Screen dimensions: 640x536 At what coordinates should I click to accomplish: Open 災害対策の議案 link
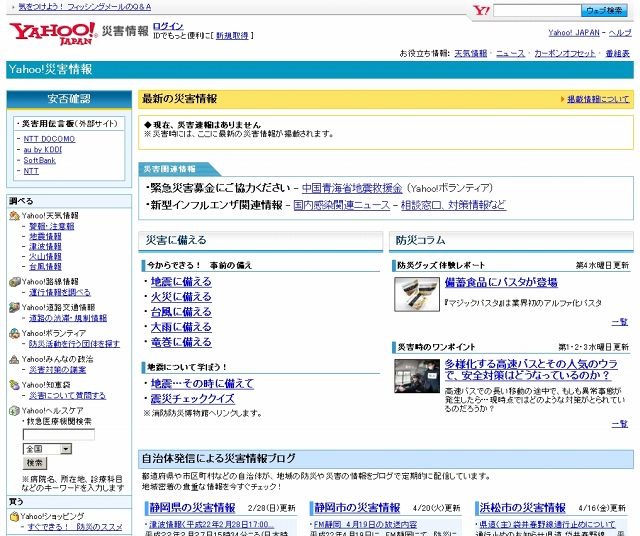point(58,370)
